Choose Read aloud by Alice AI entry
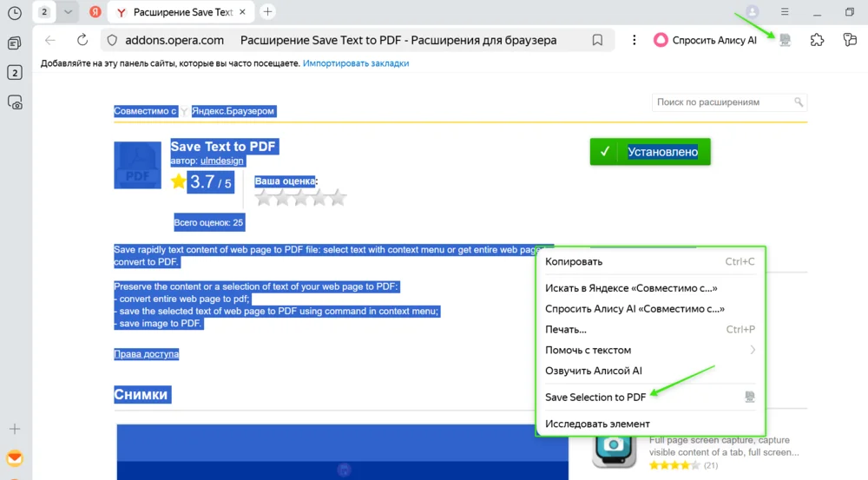The image size is (868, 480). pos(650,371)
